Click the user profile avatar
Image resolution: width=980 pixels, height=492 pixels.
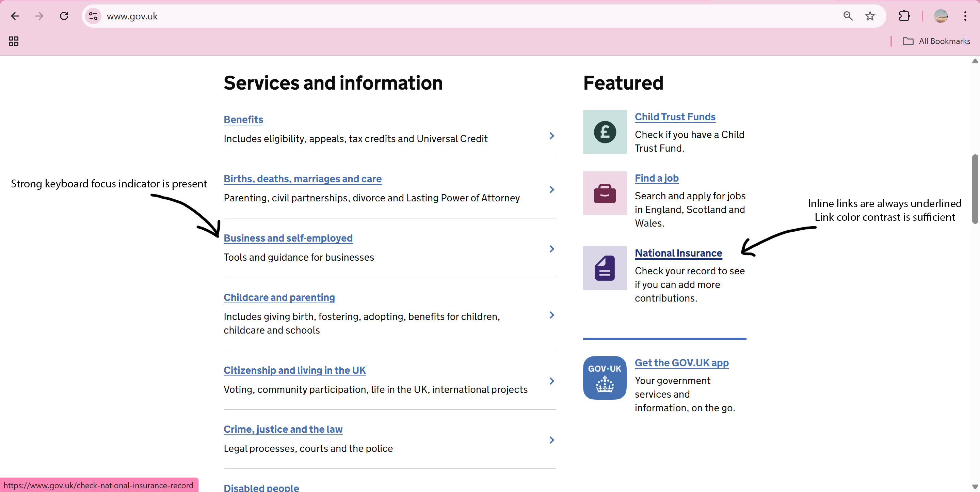tap(941, 16)
